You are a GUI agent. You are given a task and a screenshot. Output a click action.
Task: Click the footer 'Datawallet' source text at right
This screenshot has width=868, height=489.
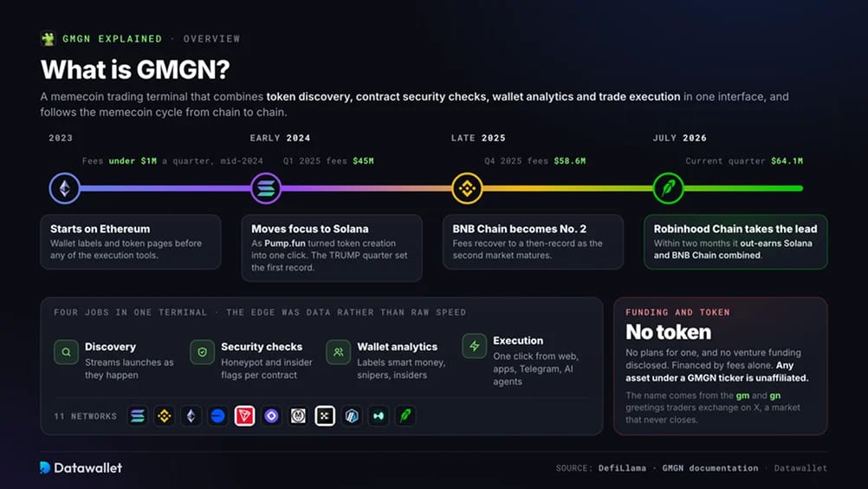800,468
